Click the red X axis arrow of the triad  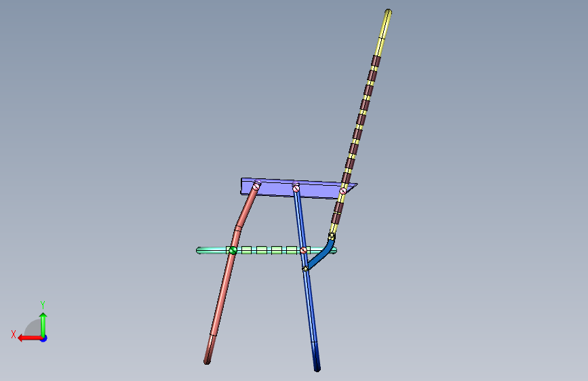point(30,338)
